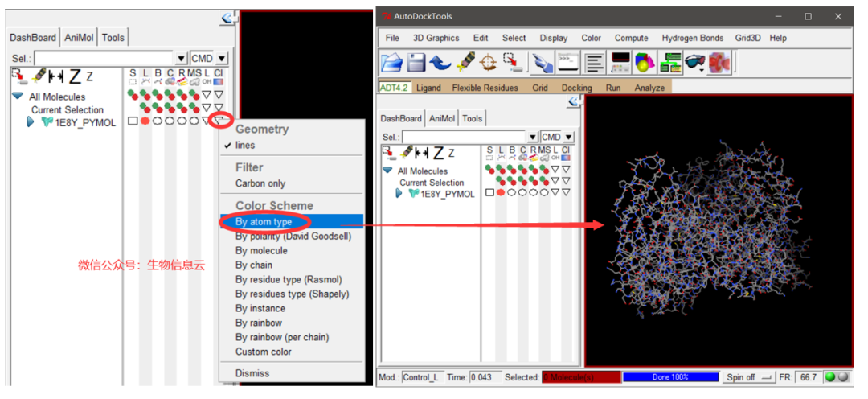Click the red Selected Molecule(s) indicator
The image size is (868, 399).
coord(581,377)
